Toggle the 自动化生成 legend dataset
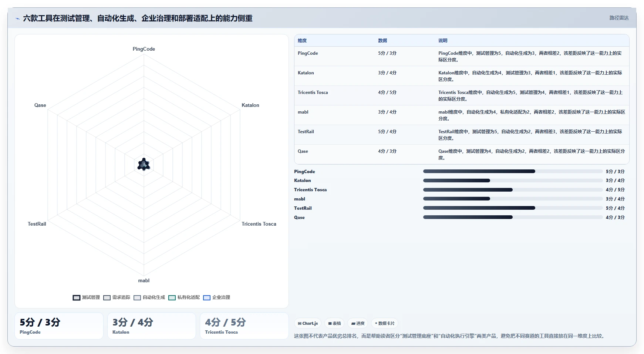 [149, 297]
